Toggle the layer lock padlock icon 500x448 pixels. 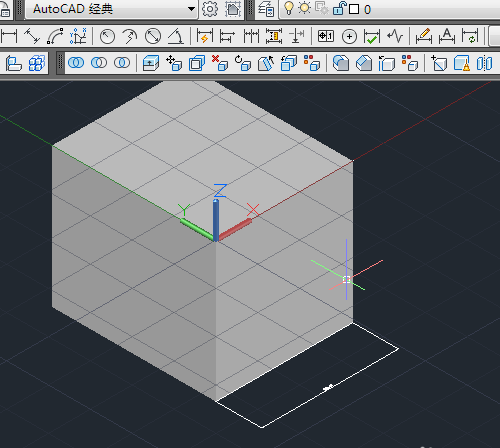(x=340, y=8)
